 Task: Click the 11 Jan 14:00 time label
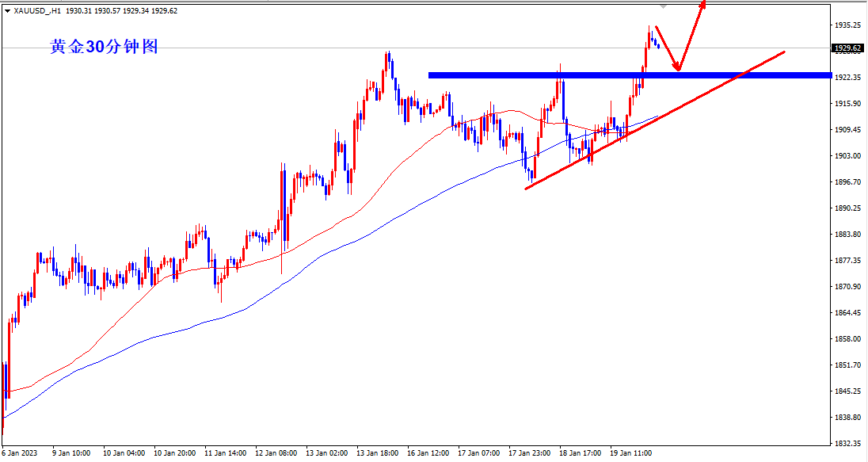click(225, 453)
